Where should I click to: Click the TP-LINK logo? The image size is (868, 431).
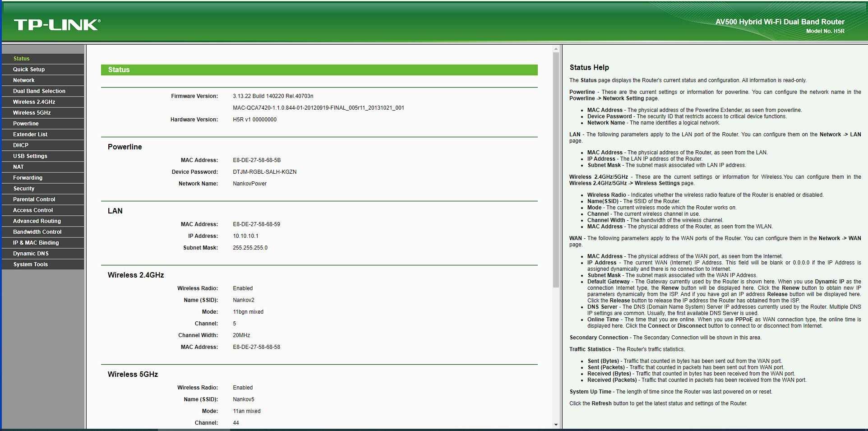[57, 24]
